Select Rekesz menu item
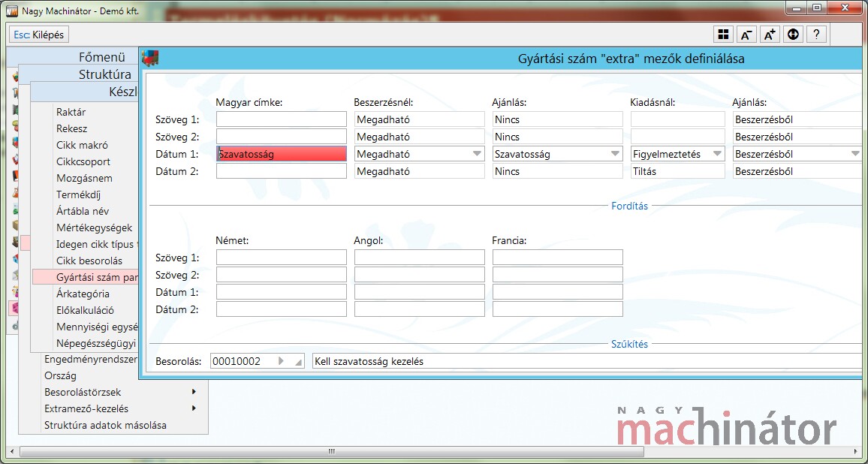The image size is (868, 464). [x=71, y=128]
